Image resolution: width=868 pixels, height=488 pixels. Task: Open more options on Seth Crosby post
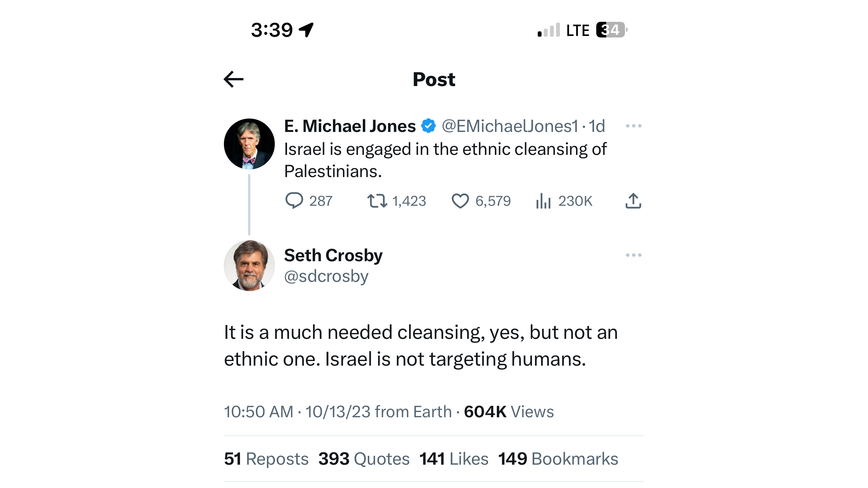(x=633, y=255)
